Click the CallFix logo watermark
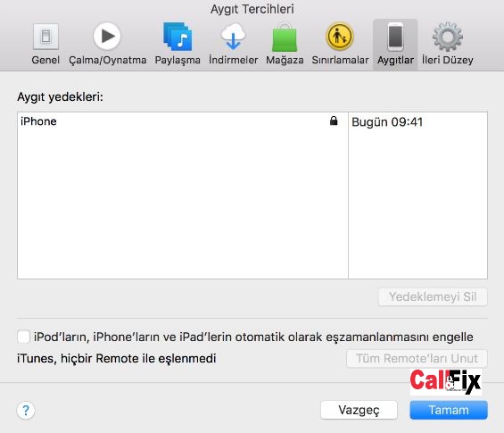Viewport: 504px width, 433px height. coord(445,382)
